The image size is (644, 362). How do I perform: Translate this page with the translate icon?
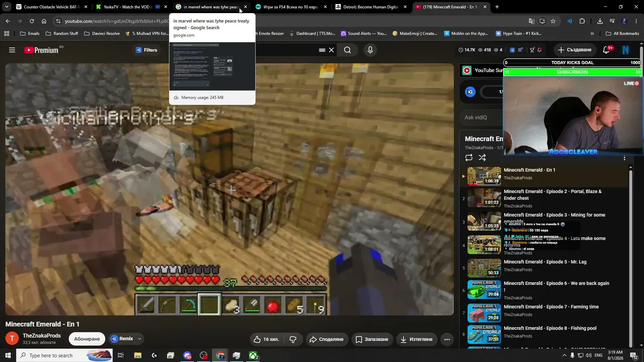point(531,21)
